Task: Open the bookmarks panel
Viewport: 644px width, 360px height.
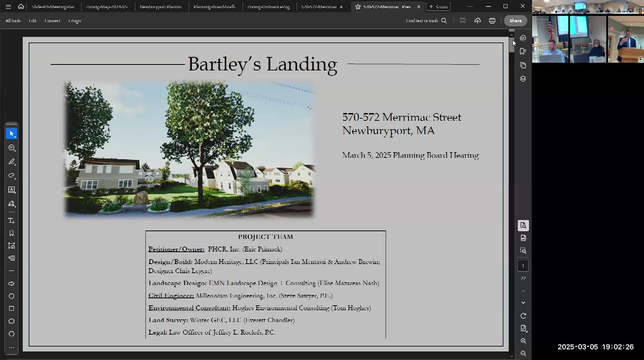Action: [x=523, y=51]
